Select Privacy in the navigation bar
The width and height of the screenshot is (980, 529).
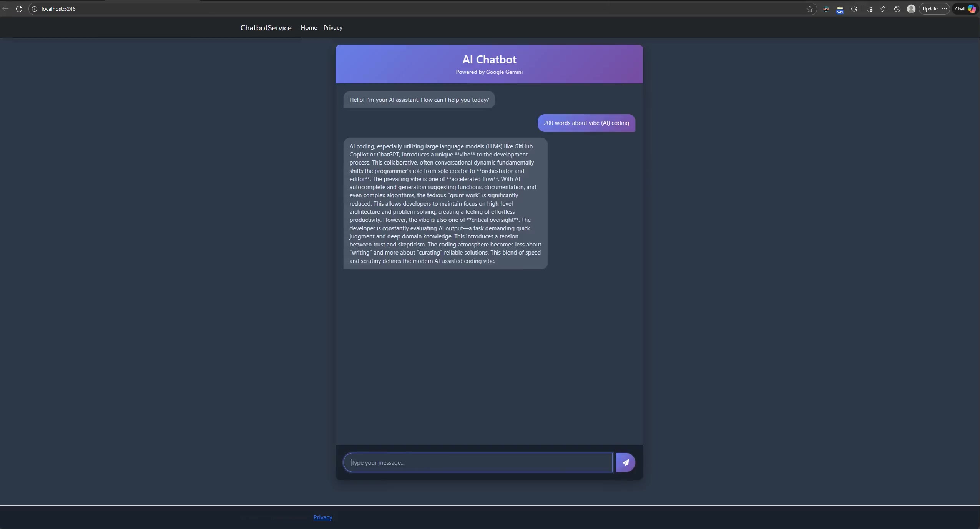(332, 27)
